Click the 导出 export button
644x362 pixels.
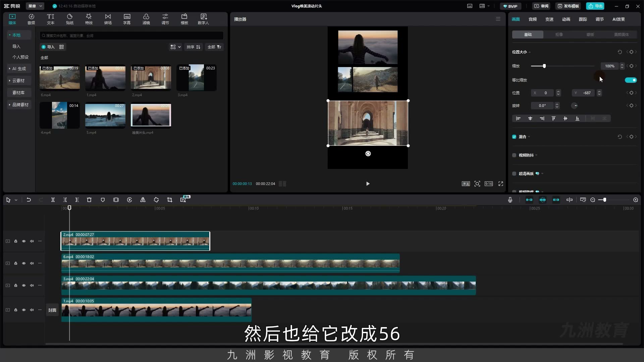(x=595, y=6)
